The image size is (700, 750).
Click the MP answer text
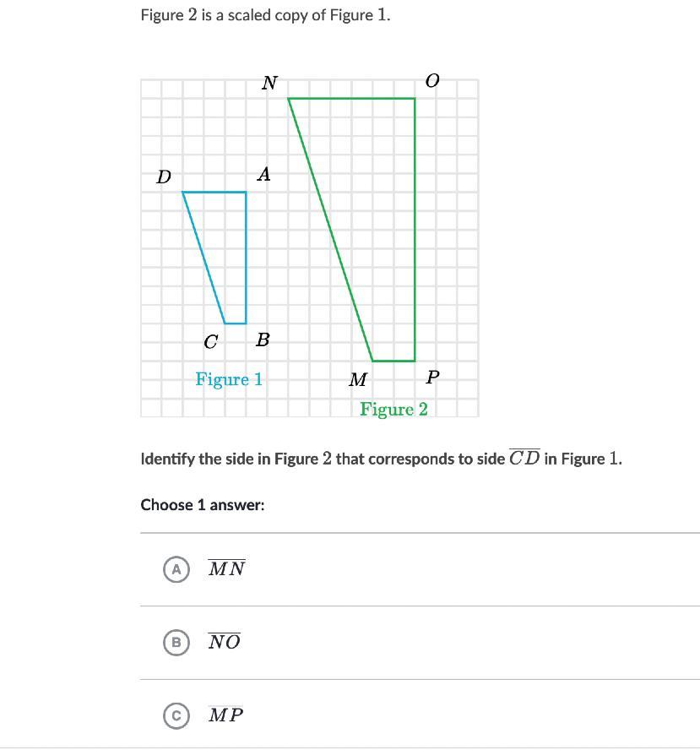pyautogui.click(x=225, y=692)
